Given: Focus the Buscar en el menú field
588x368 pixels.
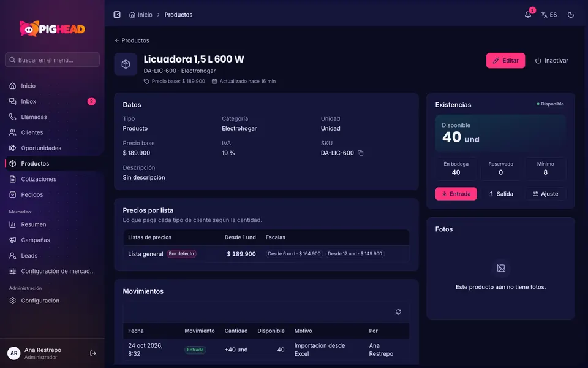Looking at the screenshot, I should [52, 59].
